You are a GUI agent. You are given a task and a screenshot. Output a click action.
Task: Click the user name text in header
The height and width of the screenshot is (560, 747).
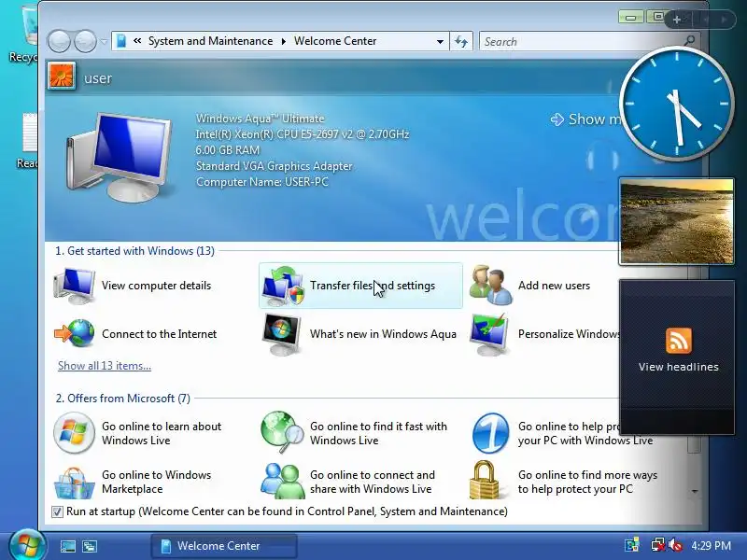click(98, 78)
